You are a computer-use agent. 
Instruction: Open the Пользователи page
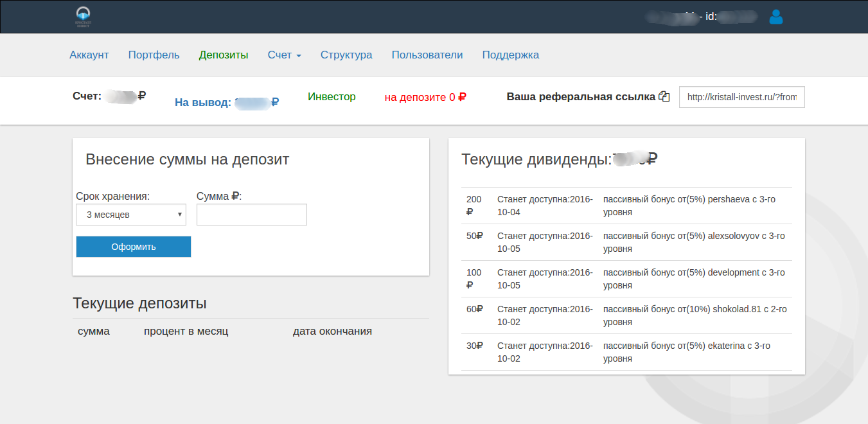[x=427, y=55]
